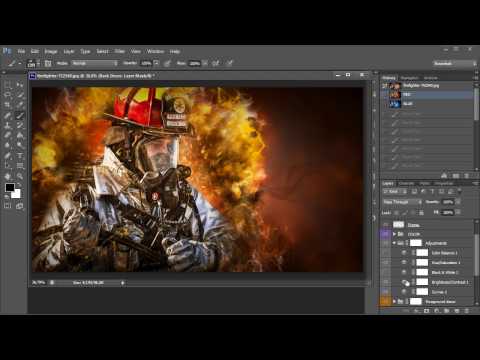This screenshot has height=360, width=480.
Task: Click the lock all layers button
Action: (x=421, y=212)
